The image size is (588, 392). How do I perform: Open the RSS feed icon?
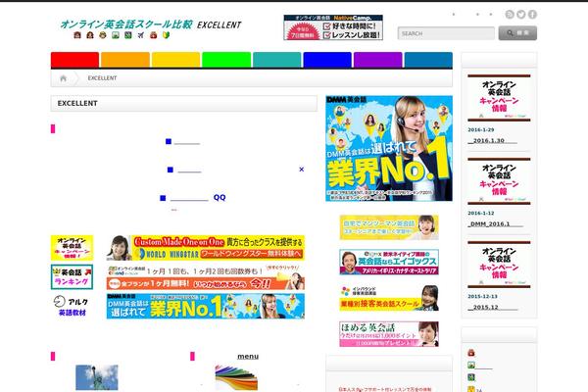point(510,15)
